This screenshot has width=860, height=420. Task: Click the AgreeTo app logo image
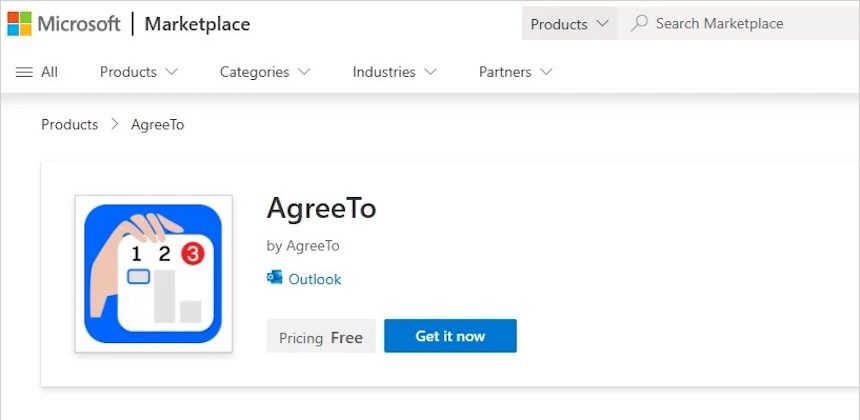tap(153, 273)
